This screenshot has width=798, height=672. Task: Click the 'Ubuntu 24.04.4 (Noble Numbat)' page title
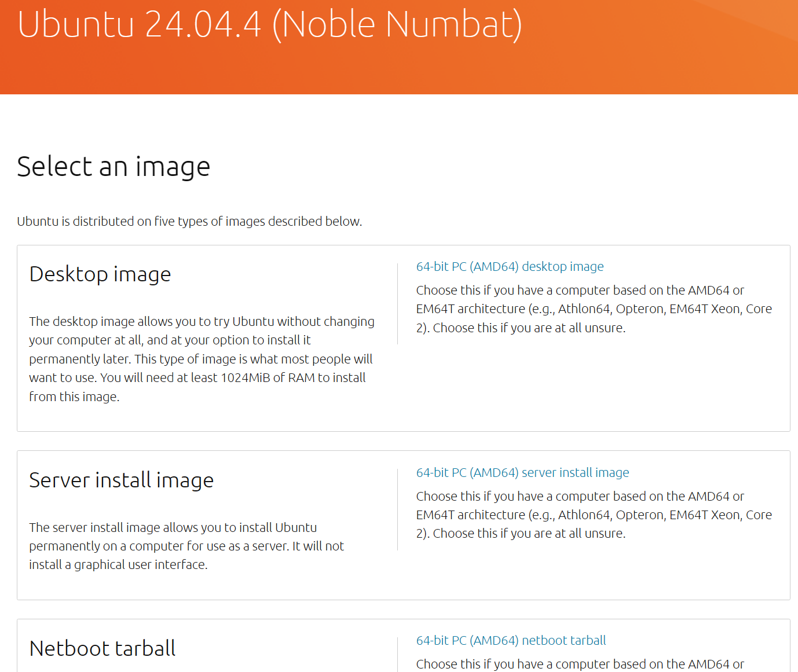[x=270, y=24]
